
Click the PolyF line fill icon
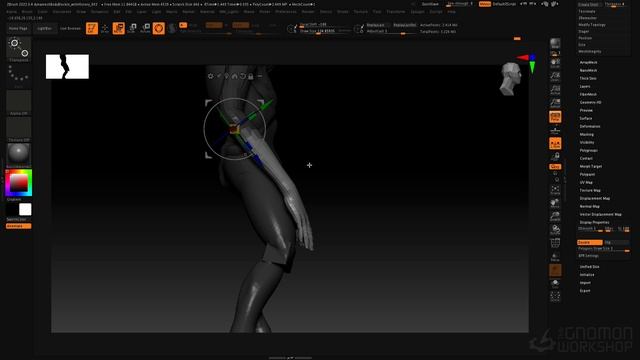tap(555, 243)
